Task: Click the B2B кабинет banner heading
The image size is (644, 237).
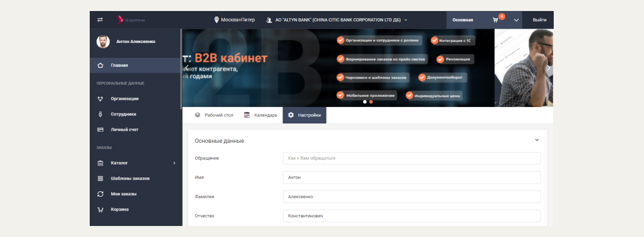Action: pos(231,58)
